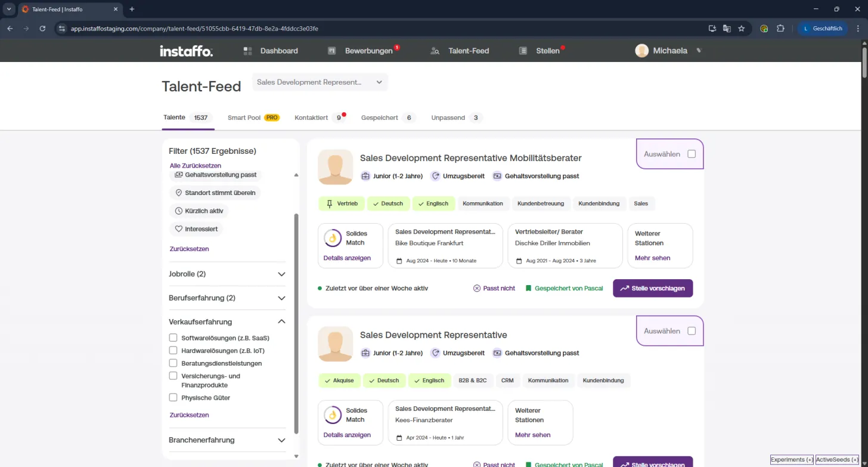Screen dimensions: 868x467
Task: Click Stelle vorschlagen on the Mobilitätsberater card
Action: click(653, 288)
